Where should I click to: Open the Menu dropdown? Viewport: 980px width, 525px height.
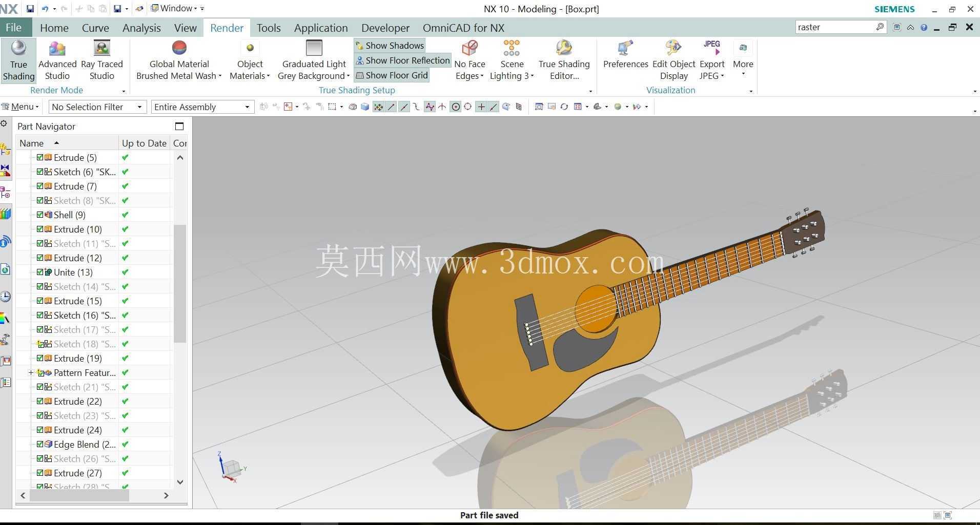(x=21, y=107)
